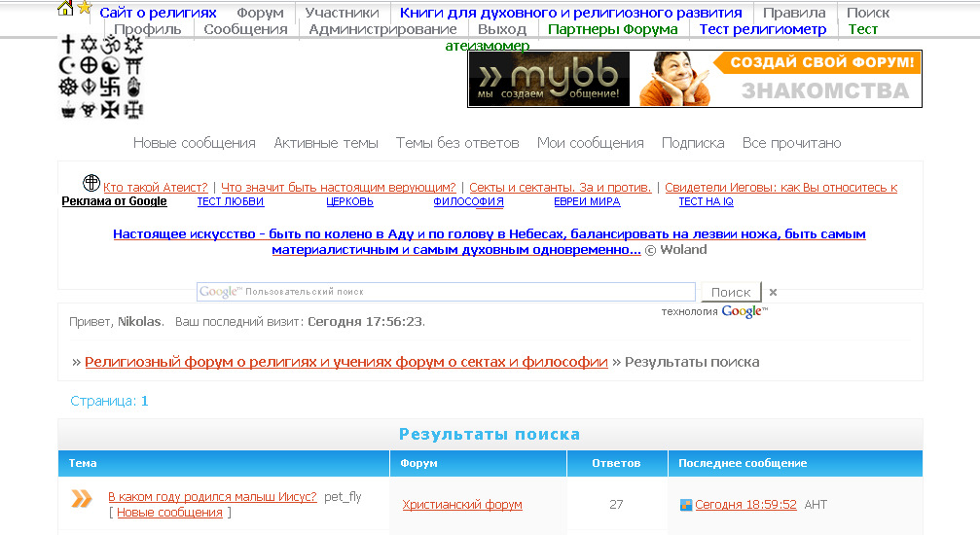Click the yellow star favorites icon
The width and height of the screenshot is (980, 535).
(85, 8)
